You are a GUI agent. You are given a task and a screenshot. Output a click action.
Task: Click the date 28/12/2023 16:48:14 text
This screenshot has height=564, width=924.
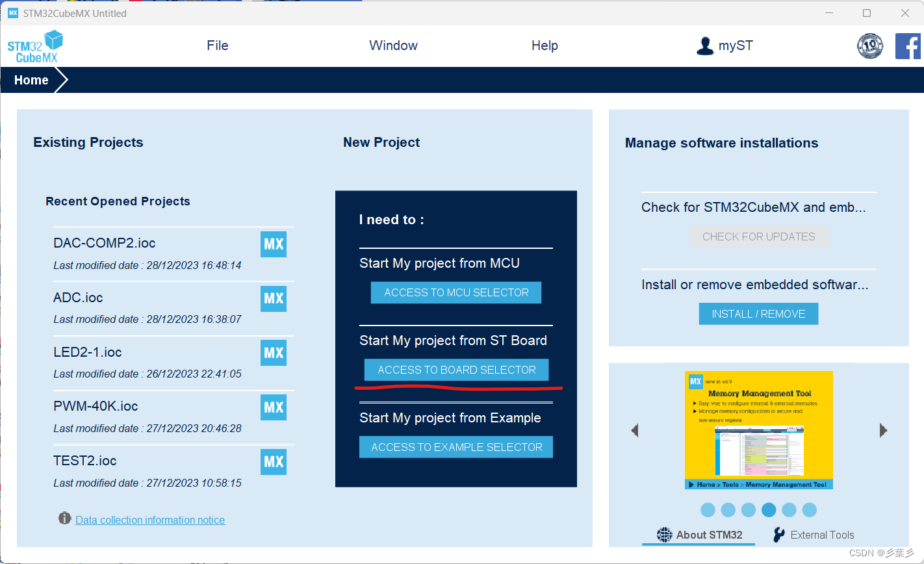(194, 265)
